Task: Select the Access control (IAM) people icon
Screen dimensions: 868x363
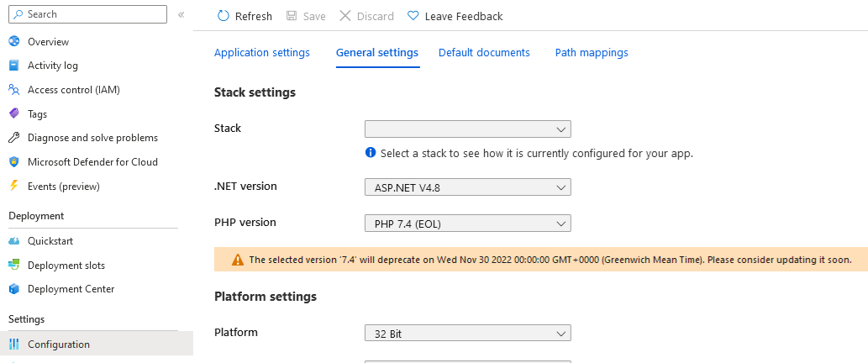Action: pos(14,90)
